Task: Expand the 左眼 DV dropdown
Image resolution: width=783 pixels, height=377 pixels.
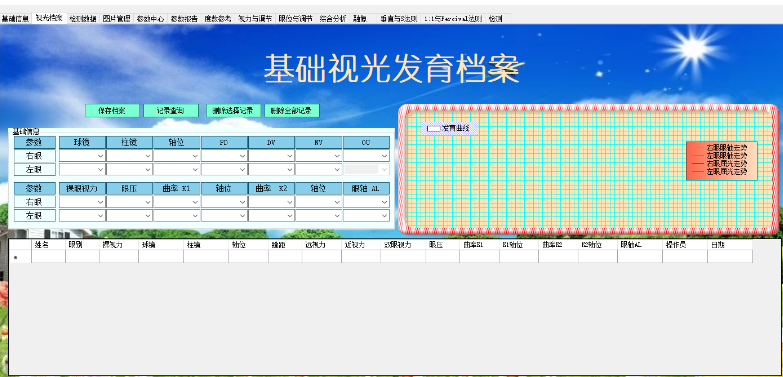Action: 289,169
